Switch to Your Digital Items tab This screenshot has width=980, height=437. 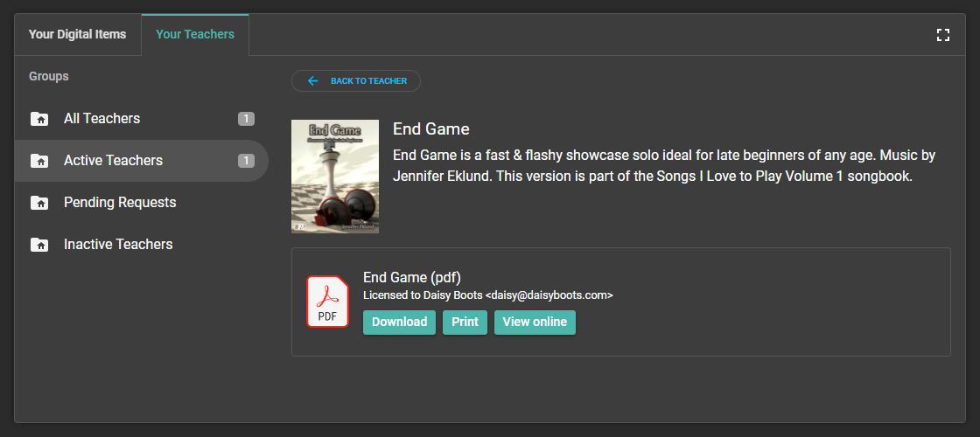coord(78,34)
